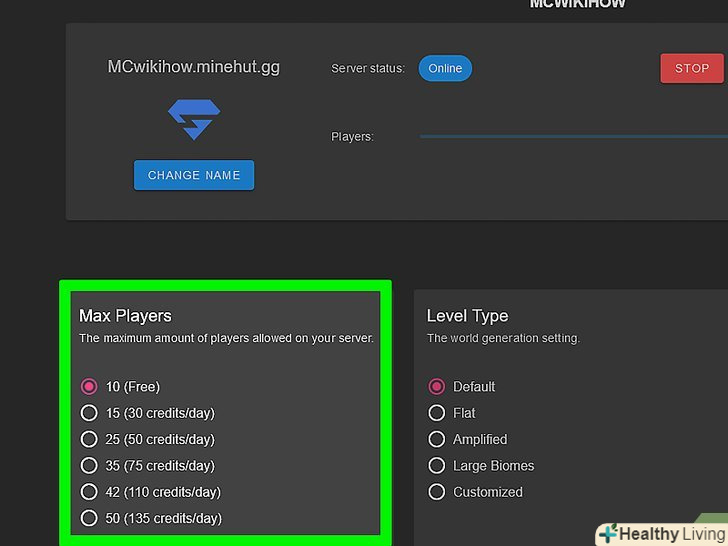The height and width of the screenshot is (546, 728).
Task: Click the MCwikihow.minehut.gg server address
Action: click(194, 67)
